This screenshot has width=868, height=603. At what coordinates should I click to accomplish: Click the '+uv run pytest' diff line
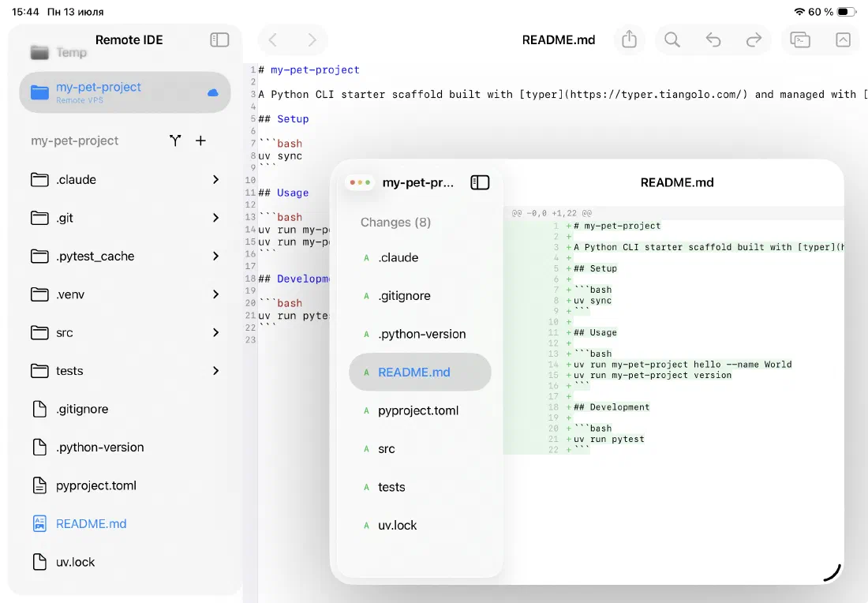(x=605, y=439)
